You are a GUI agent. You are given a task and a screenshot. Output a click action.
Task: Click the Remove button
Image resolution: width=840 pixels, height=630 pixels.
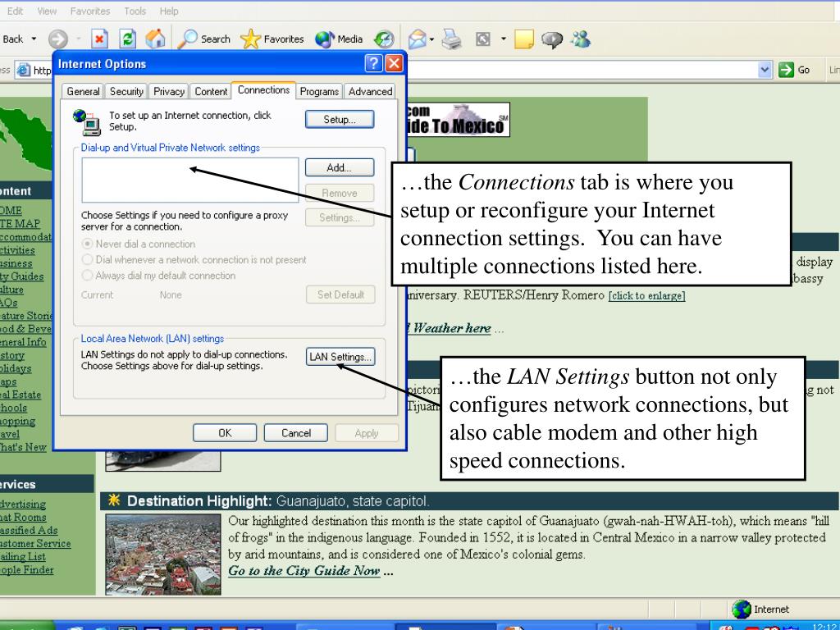click(340, 193)
